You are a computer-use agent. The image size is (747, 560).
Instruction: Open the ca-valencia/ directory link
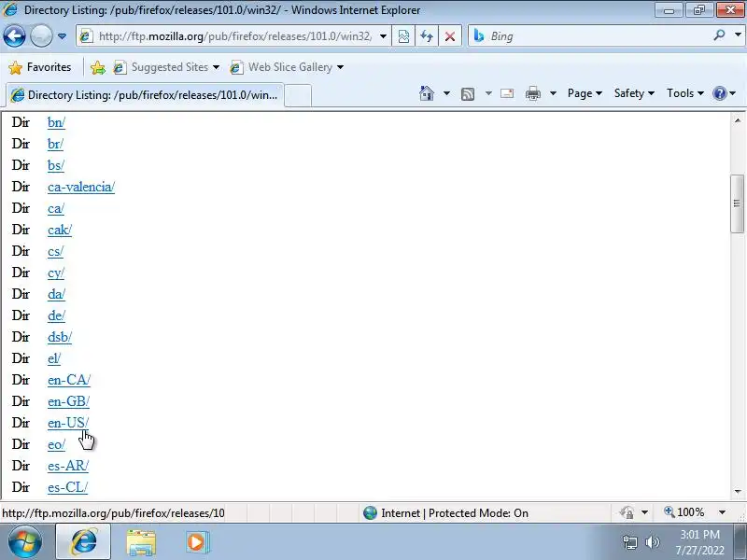[x=81, y=187]
